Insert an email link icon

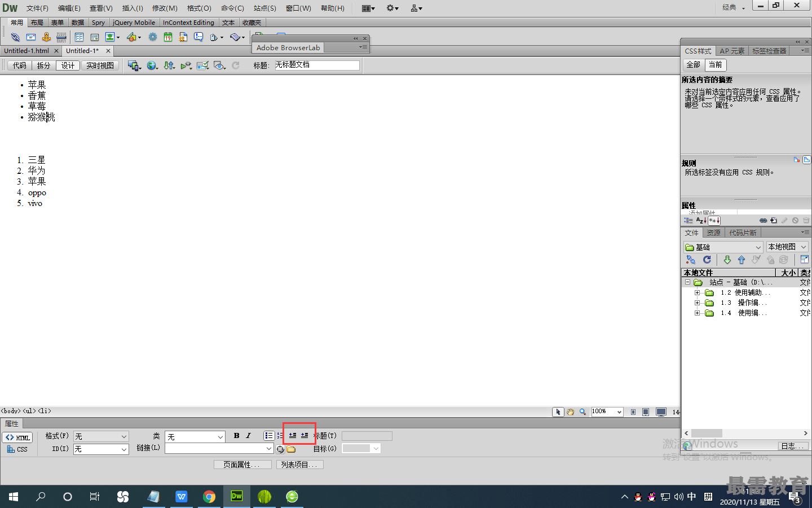(31, 37)
